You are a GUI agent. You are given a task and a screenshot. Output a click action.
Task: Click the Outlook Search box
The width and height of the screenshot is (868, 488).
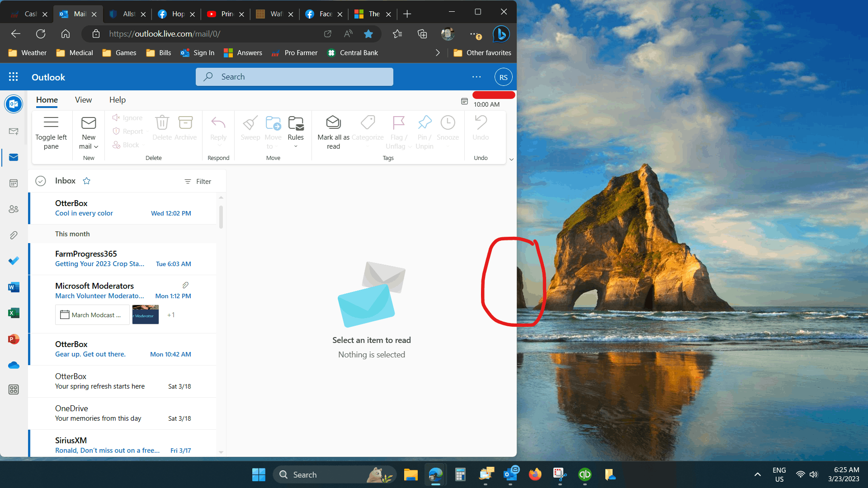click(294, 77)
